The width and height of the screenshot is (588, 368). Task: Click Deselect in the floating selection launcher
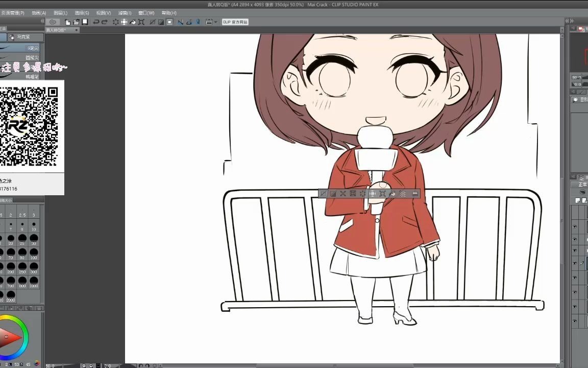323,194
